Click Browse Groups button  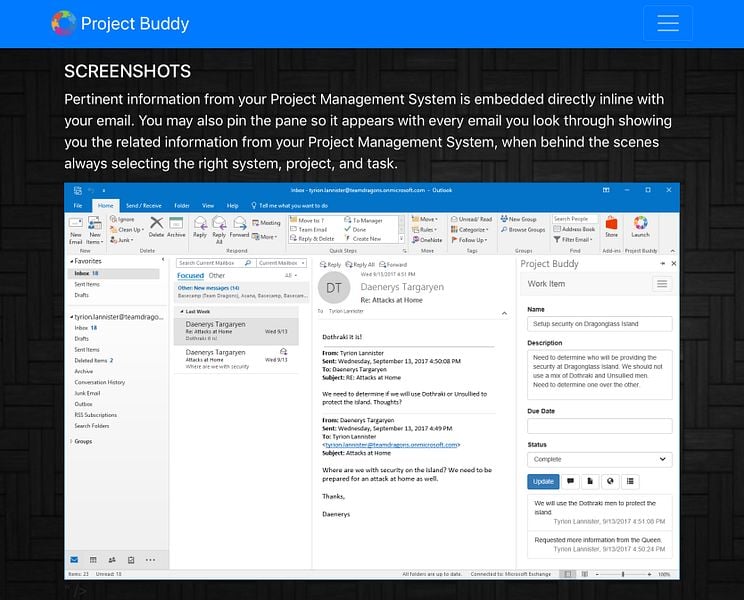523,230
